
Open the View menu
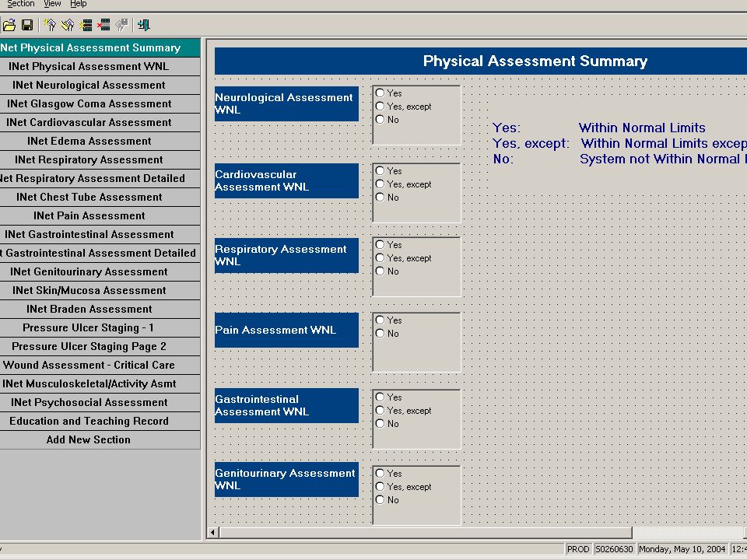[x=52, y=4]
